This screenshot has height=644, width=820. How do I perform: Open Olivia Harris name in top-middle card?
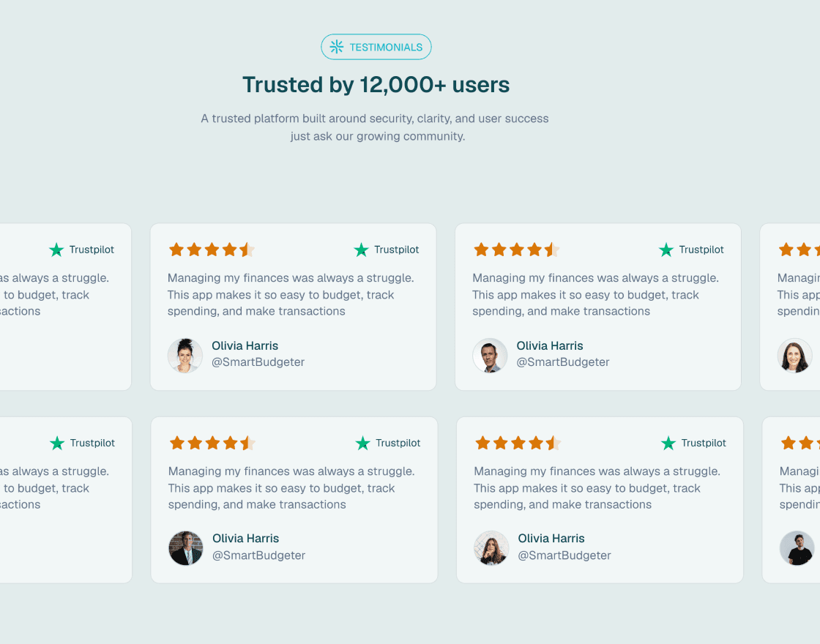(245, 345)
